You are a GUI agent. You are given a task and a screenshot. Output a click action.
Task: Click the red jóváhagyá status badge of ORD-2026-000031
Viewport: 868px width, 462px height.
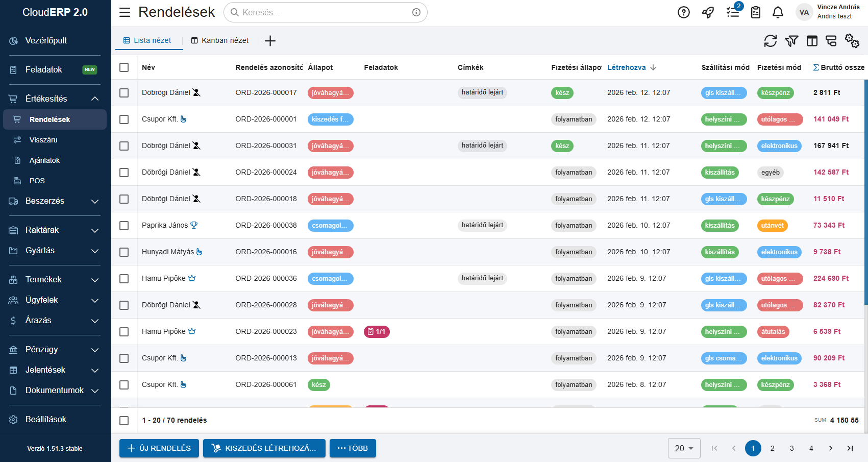[x=330, y=146]
